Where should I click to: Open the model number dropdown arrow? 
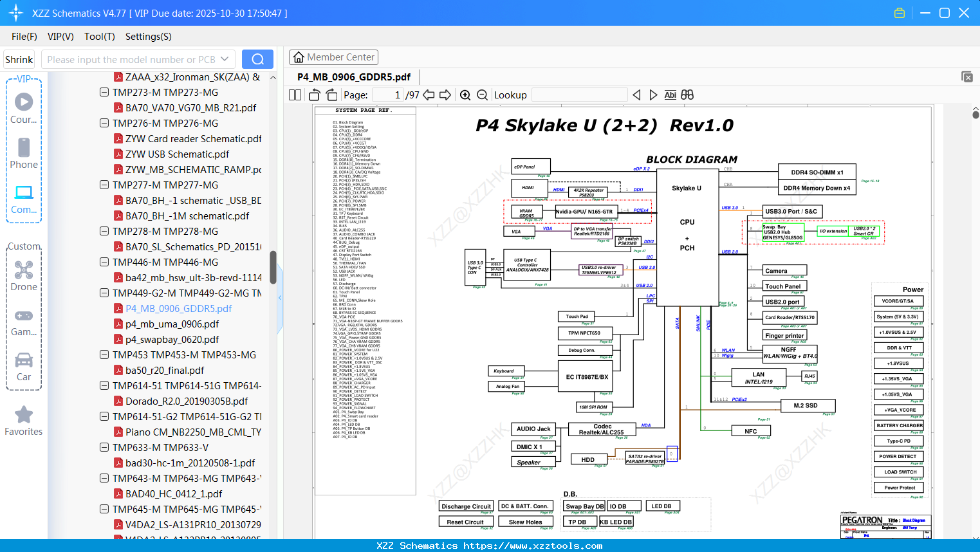(x=225, y=59)
